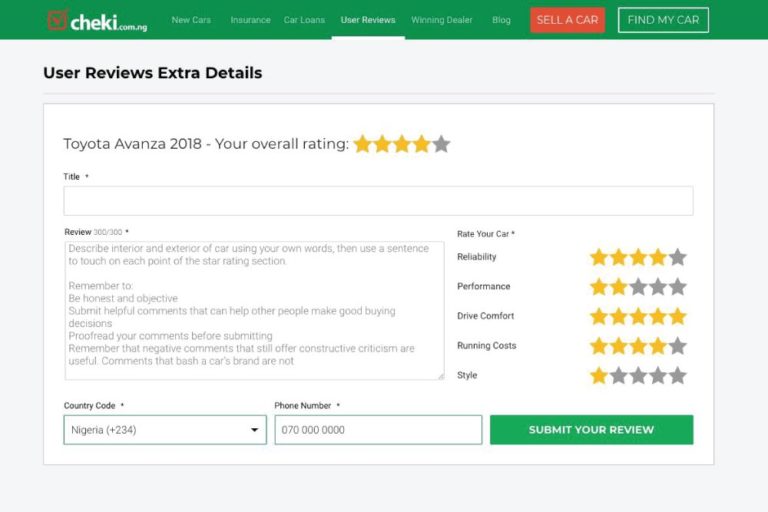Open the Winning Dealer page
Viewport: 768px width, 512px height.
pyautogui.click(x=442, y=20)
